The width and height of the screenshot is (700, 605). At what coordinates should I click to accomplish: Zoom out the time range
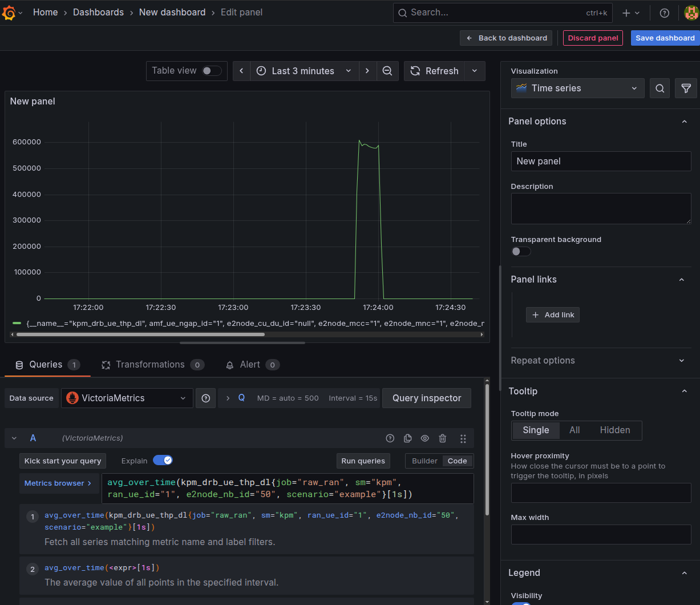tap(387, 71)
